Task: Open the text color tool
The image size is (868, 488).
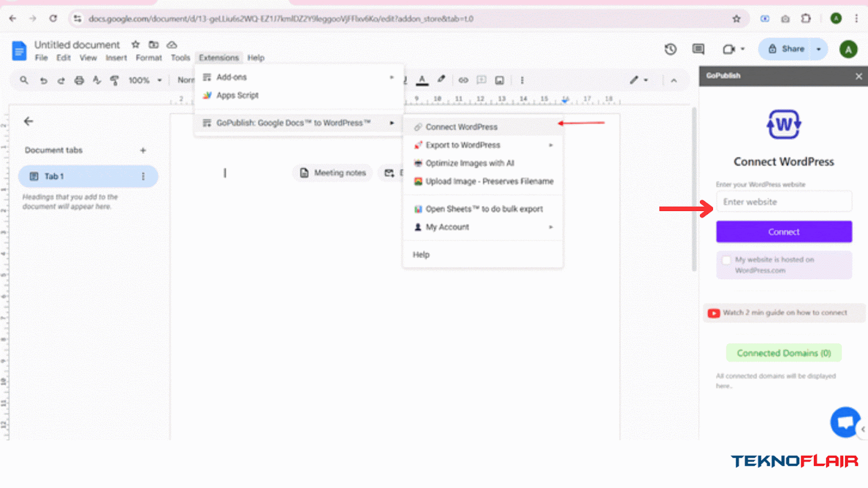Action: [422, 80]
